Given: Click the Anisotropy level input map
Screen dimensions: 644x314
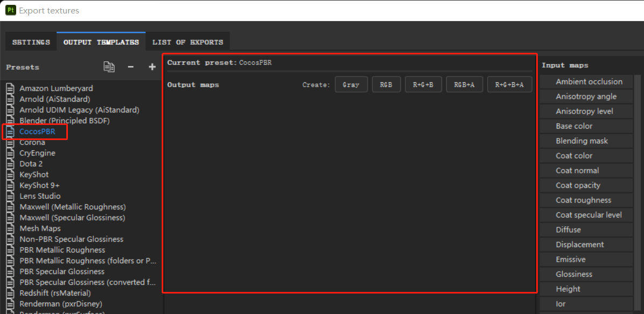Looking at the screenshot, I should pyautogui.click(x=586, y=111).
